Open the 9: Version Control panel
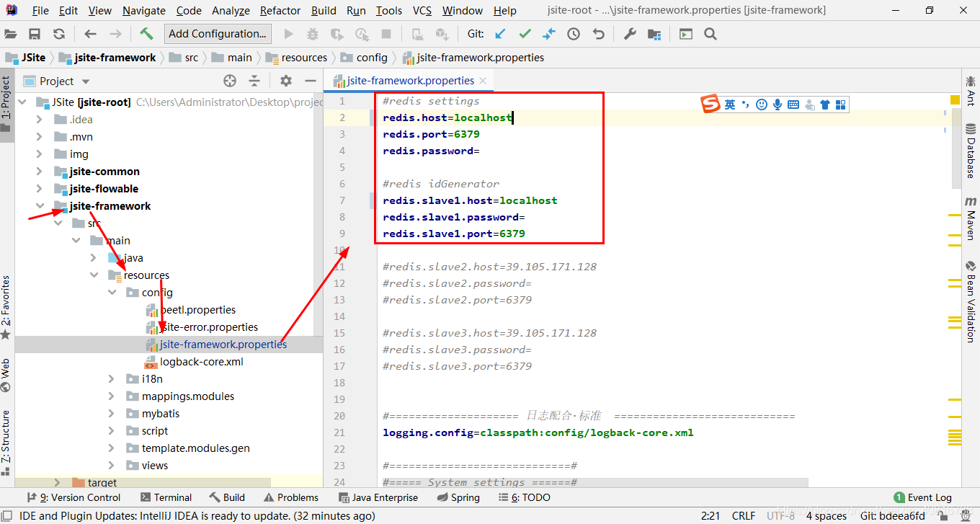980x524 pixels. (x=73, y=497)
